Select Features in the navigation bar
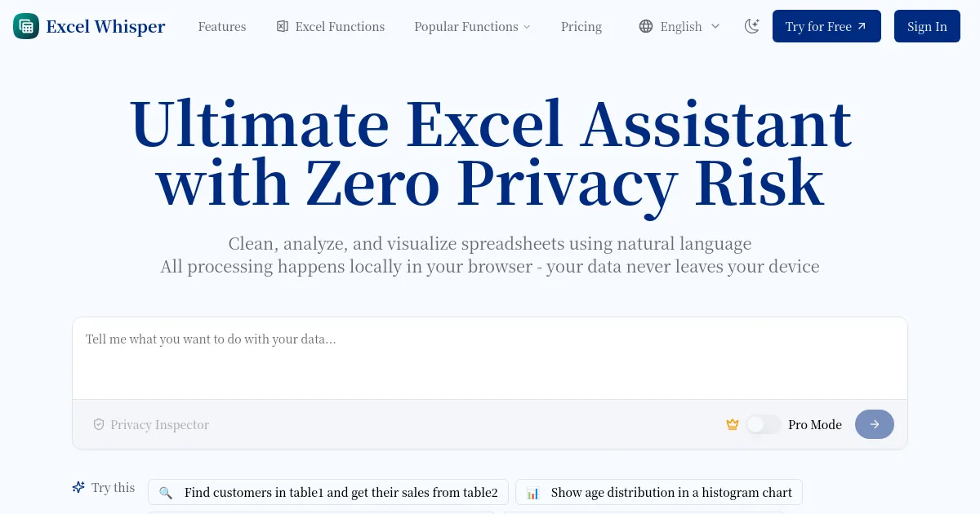980x514 pixels. coord(221,26)
